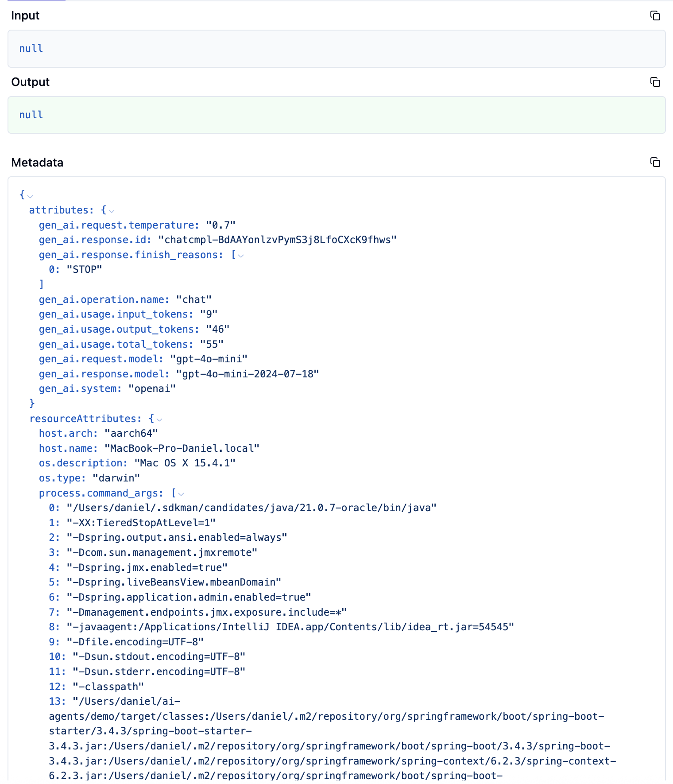Click the gen_ai.operation.name key

pos(104,299)
